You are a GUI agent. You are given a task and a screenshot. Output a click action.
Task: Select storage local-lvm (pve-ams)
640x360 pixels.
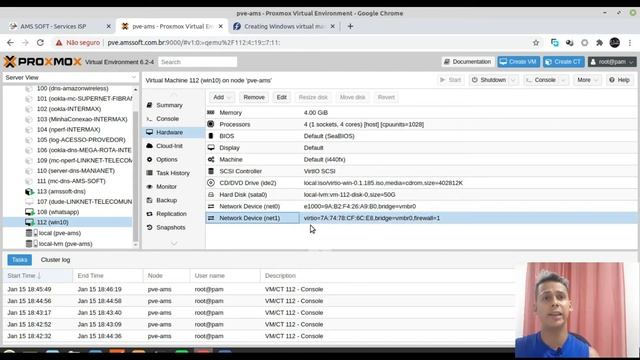pyautogui.click(x=65, y=244)
